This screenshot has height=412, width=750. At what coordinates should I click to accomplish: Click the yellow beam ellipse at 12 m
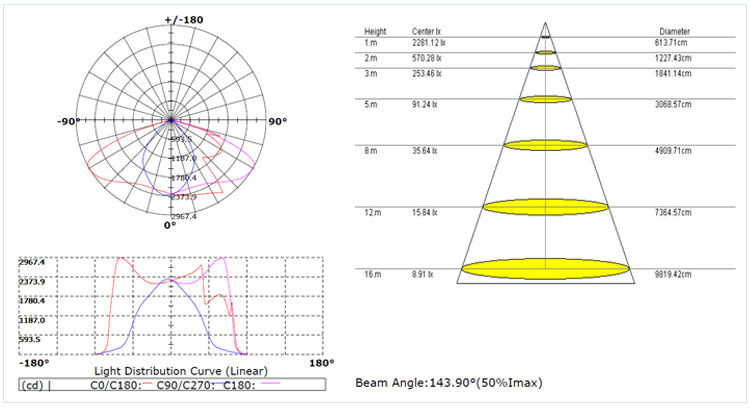click(x=545, y=207)
